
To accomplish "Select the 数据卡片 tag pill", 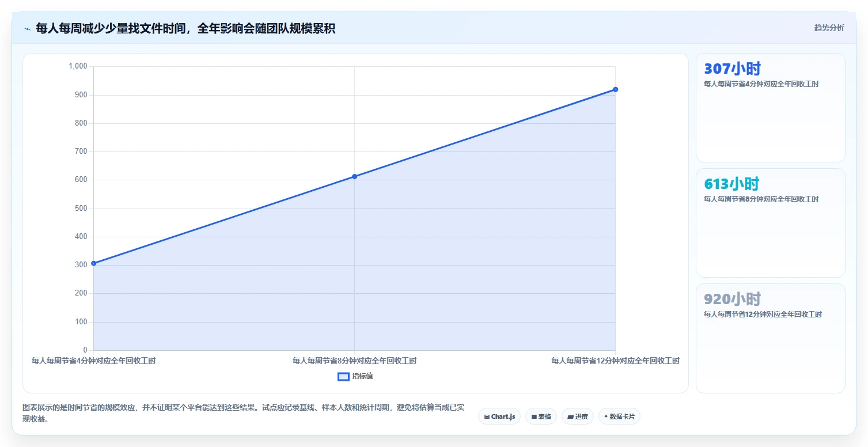I will click(x=619, y=416).
